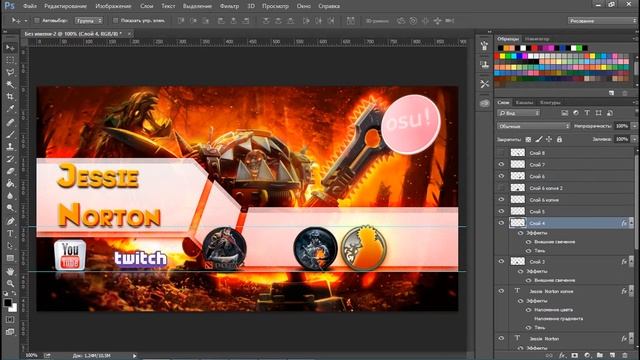Select the Blur tool

(10, 196)
